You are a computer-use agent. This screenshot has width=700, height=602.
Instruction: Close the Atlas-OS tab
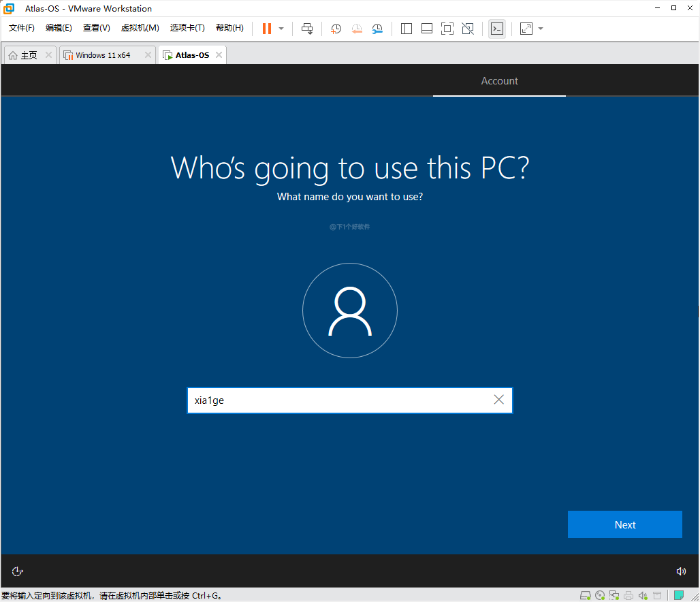point(219,54)
